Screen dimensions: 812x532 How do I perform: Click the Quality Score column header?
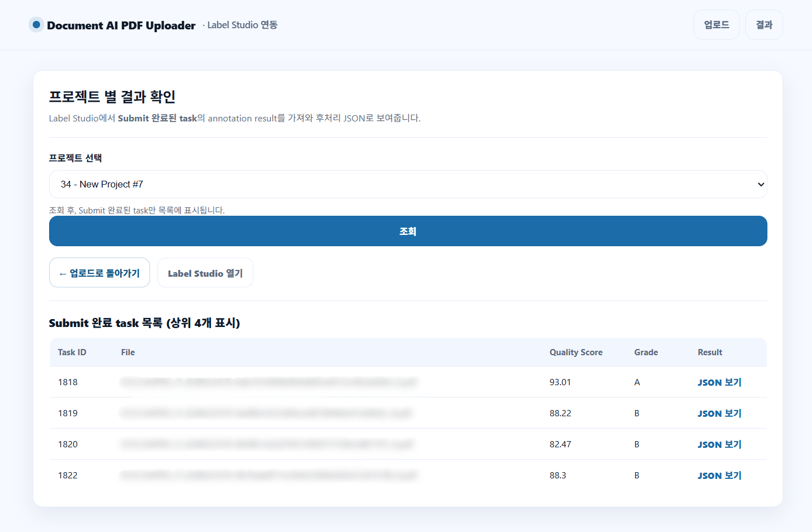click(x=576, y=352)
